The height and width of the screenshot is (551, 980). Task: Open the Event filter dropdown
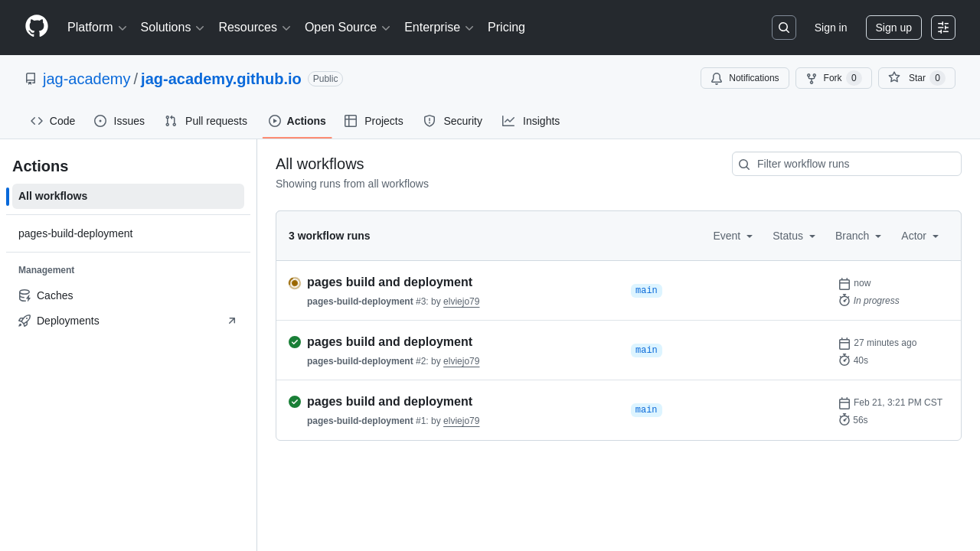[732, 236]
